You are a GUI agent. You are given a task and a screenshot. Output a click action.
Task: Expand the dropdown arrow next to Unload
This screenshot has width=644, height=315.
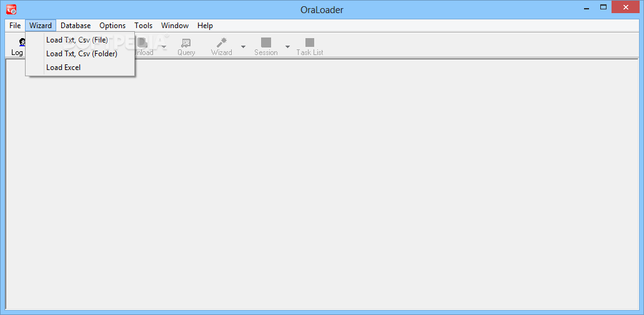point(164,46)
